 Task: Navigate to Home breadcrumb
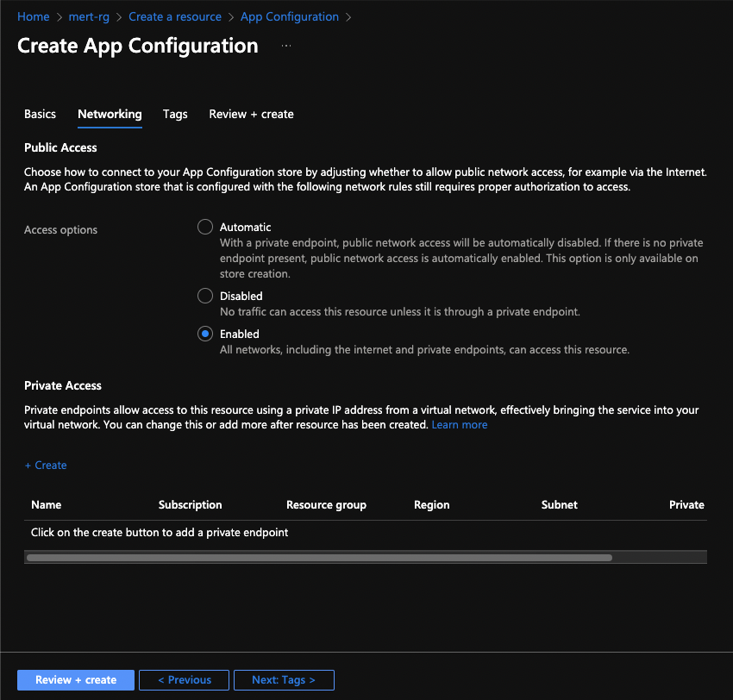33,16
